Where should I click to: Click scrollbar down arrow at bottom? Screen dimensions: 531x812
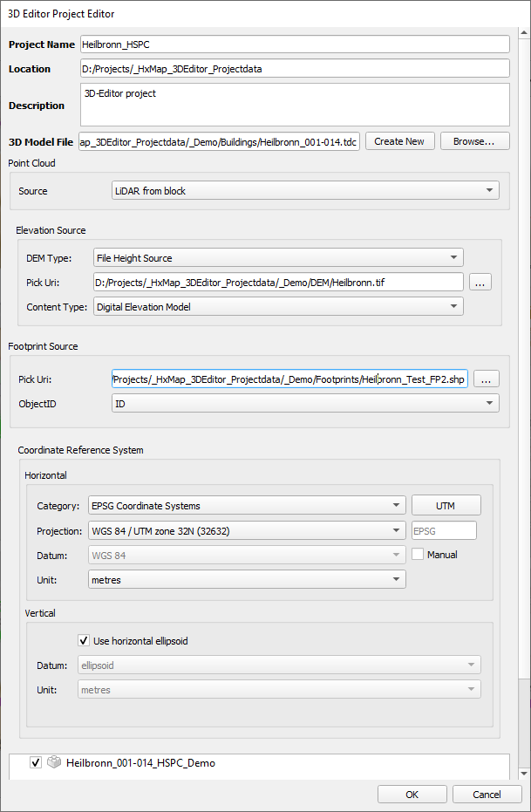523,774
